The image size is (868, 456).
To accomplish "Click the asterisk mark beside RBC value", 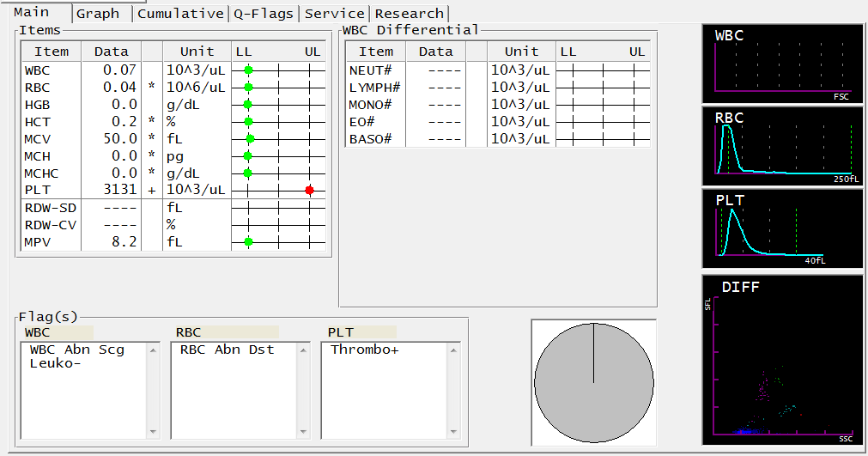I will point(152,87).
